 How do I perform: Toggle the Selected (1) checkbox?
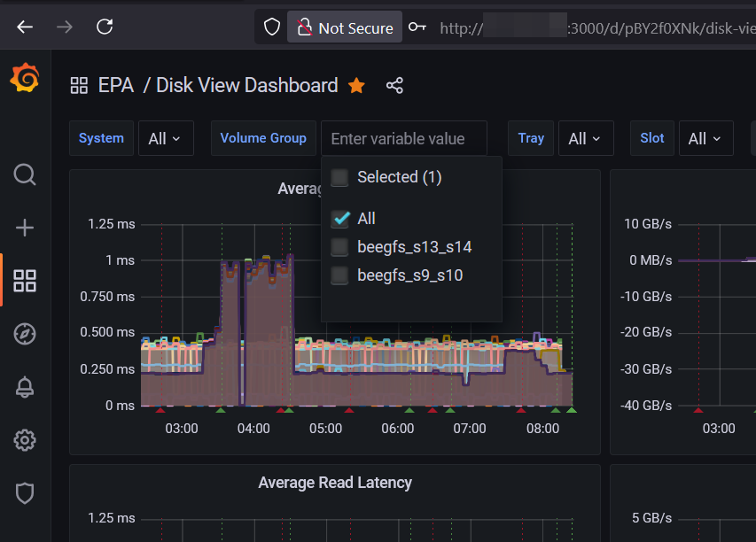(339, 177)
